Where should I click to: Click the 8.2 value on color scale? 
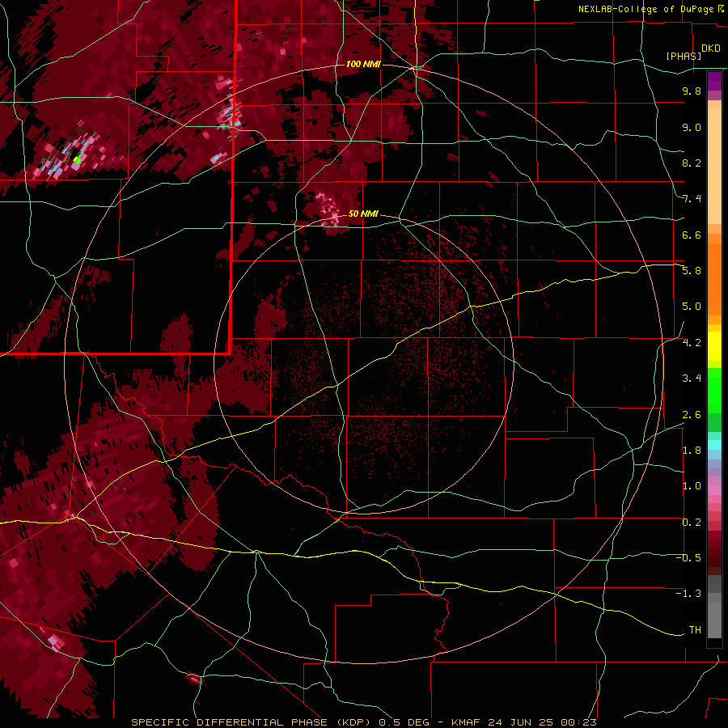click(x=692, y=163)
